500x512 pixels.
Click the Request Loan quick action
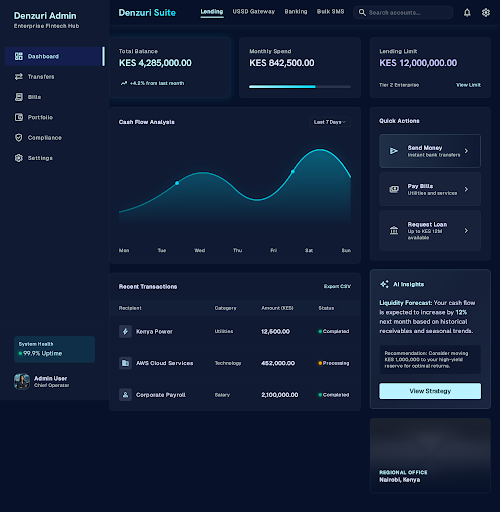pyautogui.click(x=430, y=230)
